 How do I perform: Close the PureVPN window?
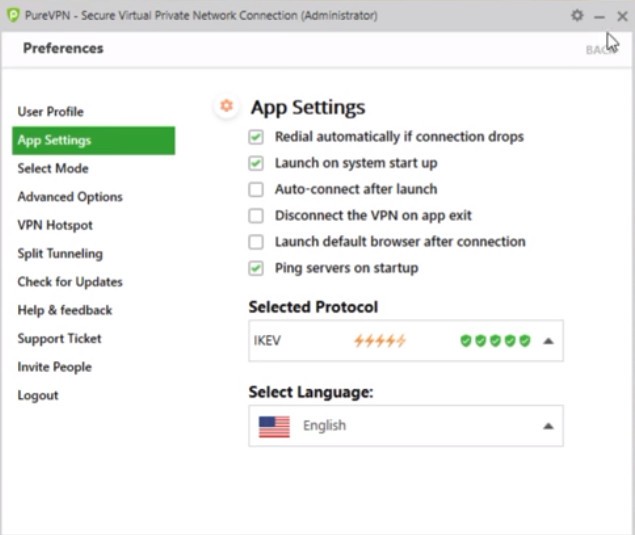621,16
